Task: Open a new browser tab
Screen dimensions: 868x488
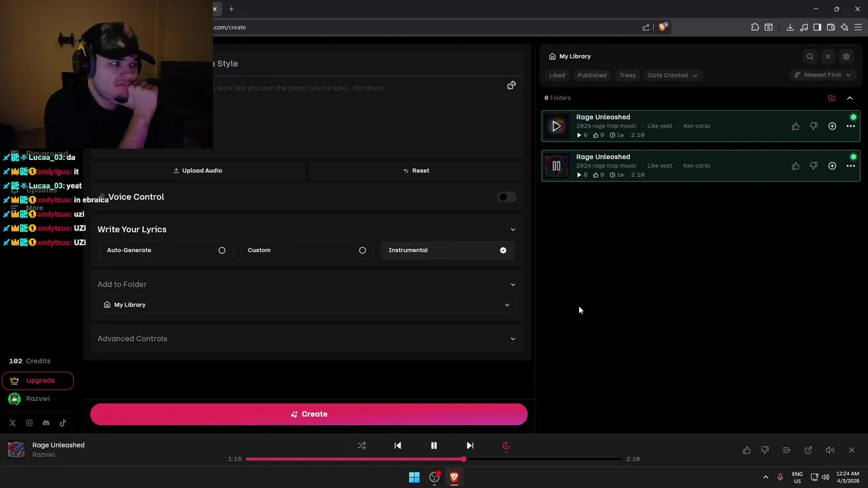Action: [231, 9]
